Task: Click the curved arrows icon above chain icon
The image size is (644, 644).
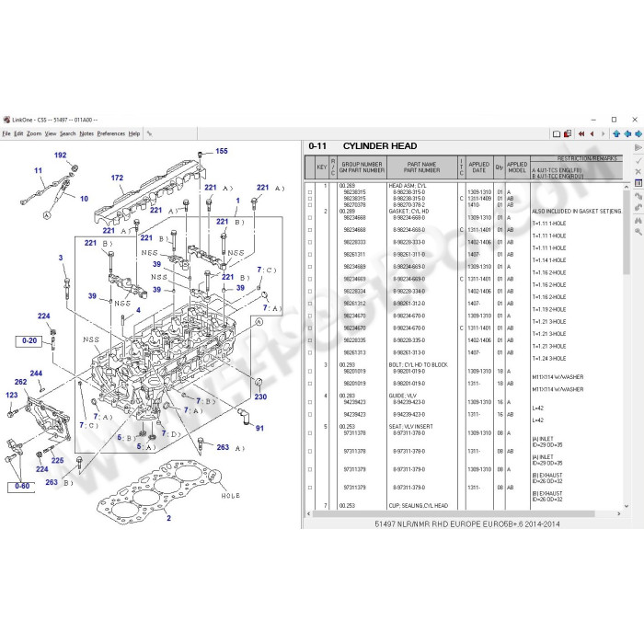Action: (638, 196)
